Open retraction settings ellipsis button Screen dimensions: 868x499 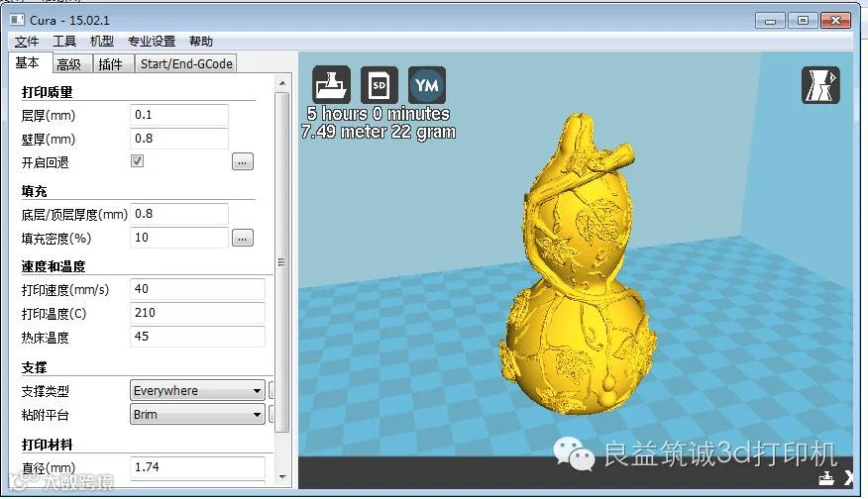(243, 162)
